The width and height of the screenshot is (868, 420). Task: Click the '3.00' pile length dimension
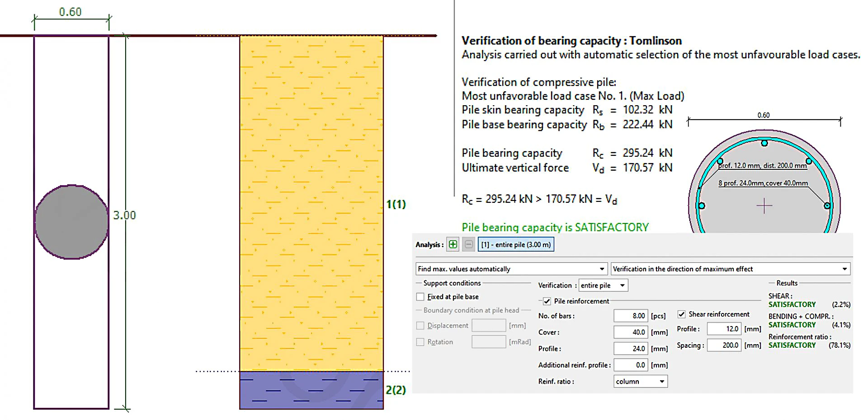point(124,215)
